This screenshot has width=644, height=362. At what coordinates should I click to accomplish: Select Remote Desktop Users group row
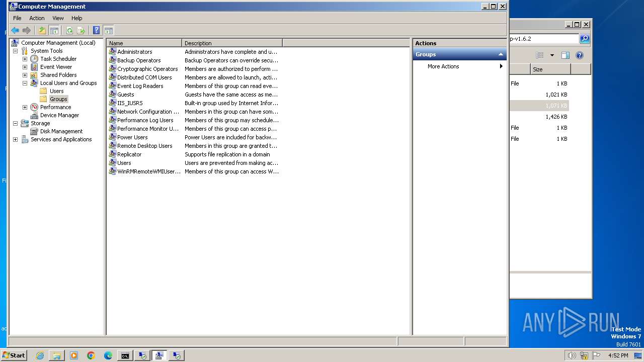click(x=194, y=146)
